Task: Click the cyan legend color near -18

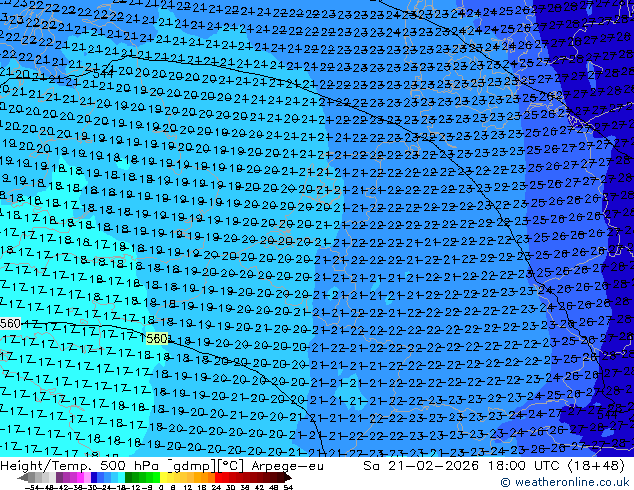Action: pyautogui.click(x=121, y=477)
